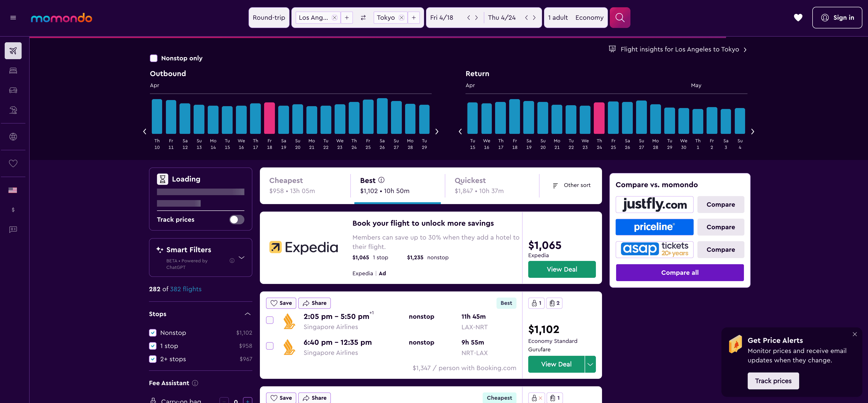Open the Stays hotel icon in sidebar
Image resolution: width=868 pixels, height=403 pixels.
(x=13, y=70)
